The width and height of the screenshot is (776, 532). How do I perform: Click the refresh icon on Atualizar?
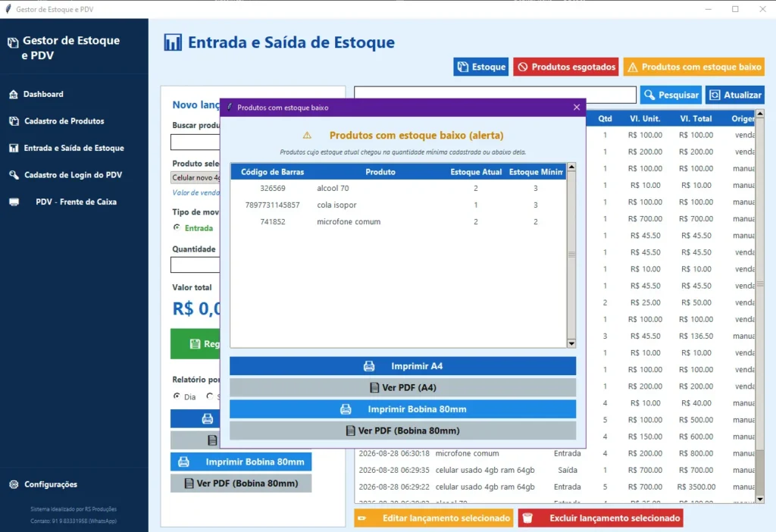point(715,95)
